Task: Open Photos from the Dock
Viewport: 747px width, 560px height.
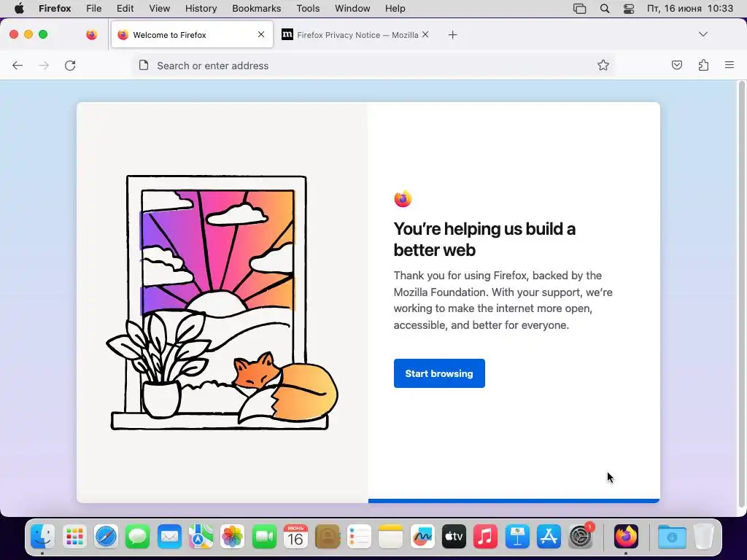Action: (x=233, y=537)
